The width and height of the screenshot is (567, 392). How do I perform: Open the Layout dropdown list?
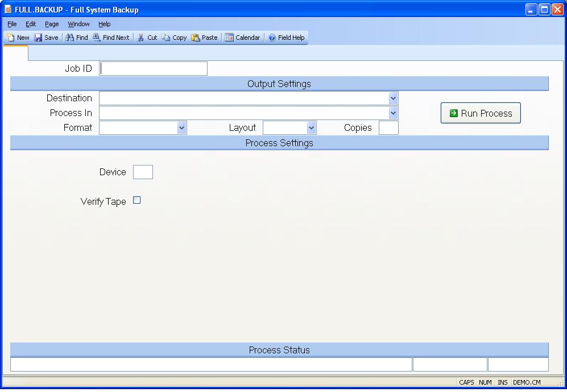pyautogui.click(x=311, y=128)
